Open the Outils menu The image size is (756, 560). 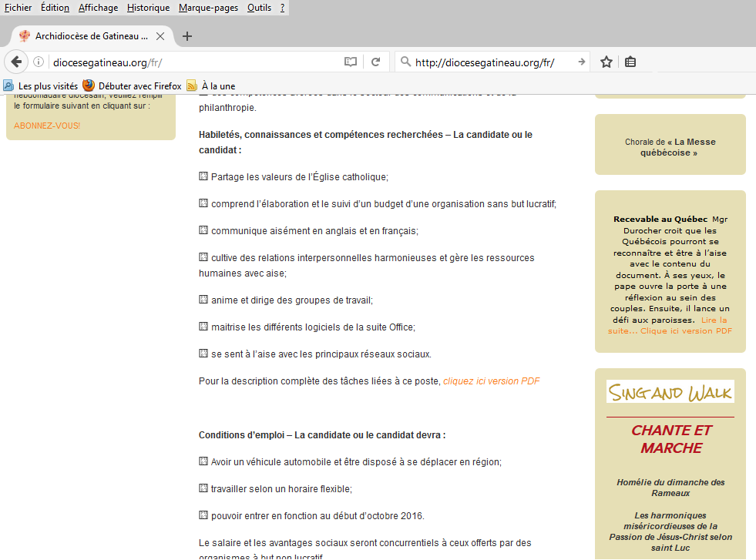pos(260,8)
